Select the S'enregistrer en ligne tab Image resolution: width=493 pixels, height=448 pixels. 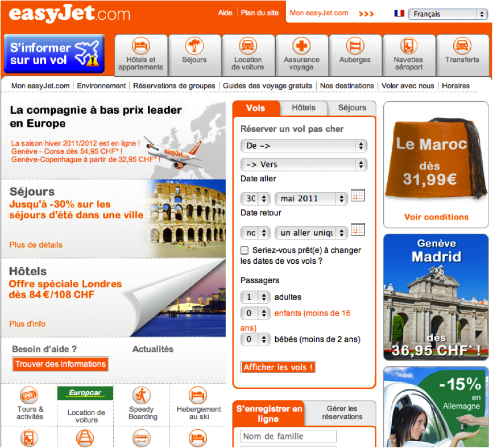[x=268, y=413]
